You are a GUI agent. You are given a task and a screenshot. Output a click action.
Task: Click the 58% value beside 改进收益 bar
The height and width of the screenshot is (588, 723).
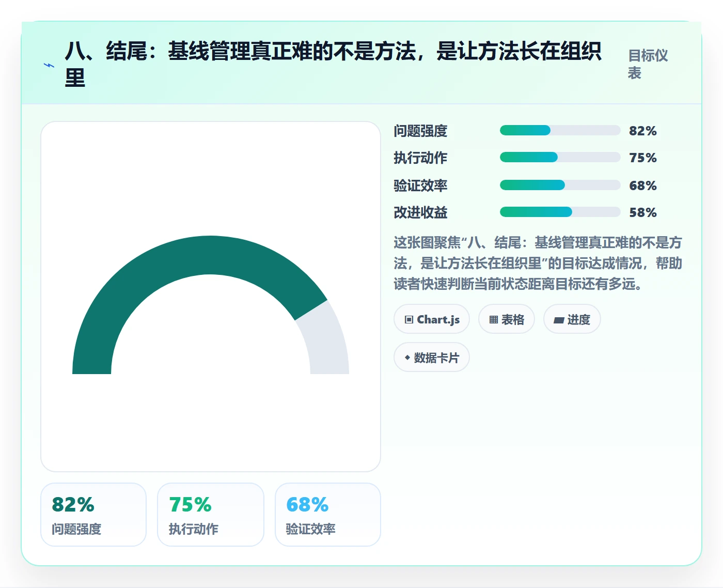[x=642, y=212]
